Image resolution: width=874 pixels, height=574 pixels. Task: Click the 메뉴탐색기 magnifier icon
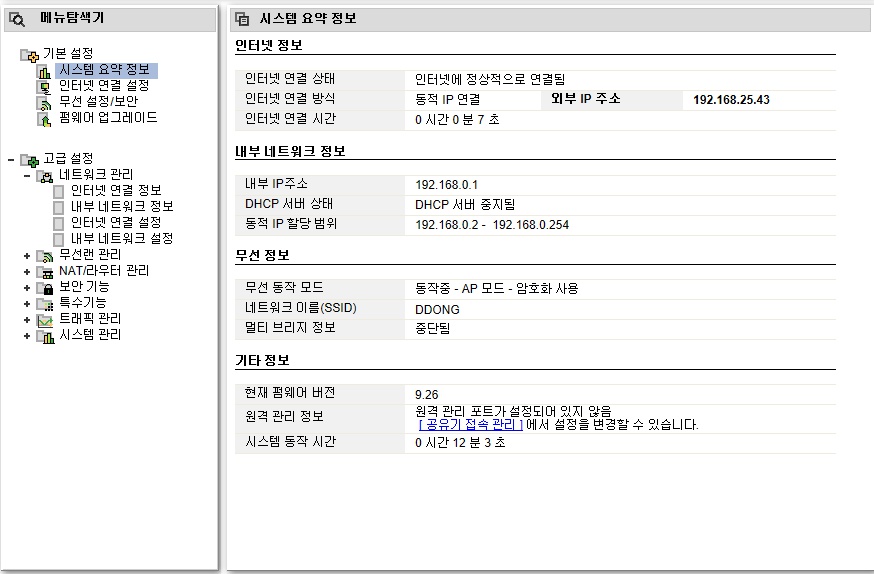17,20
